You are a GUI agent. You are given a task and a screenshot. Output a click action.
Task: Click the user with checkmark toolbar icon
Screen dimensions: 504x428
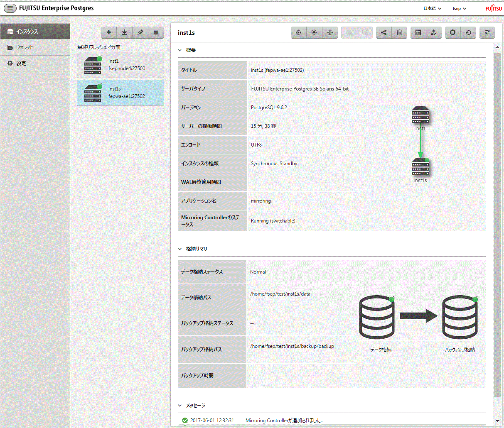[434, 32]
